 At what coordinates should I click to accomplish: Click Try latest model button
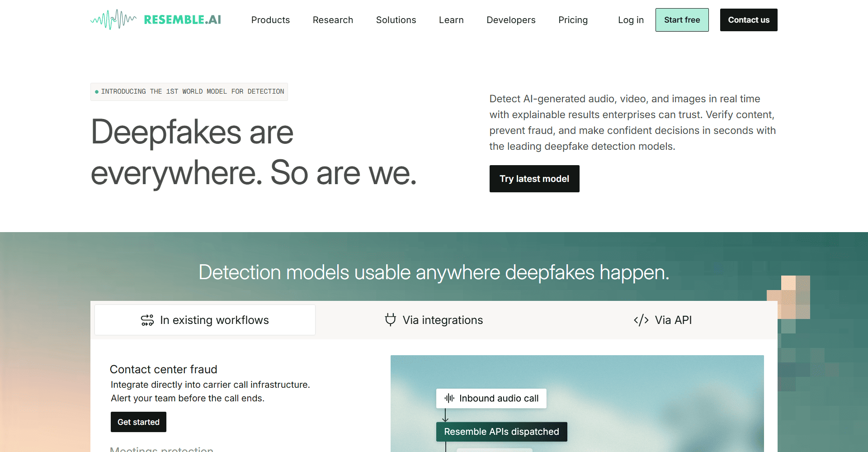click(x=534, y=179)
